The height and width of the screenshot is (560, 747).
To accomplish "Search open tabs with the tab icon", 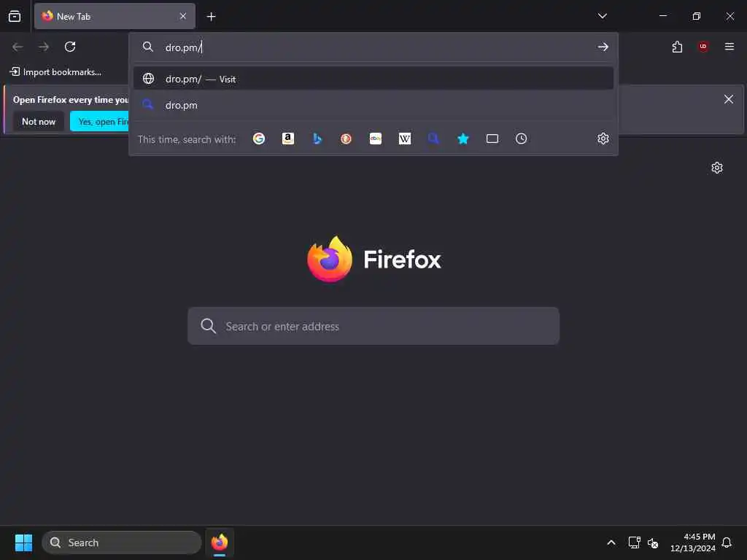I will tap(492, 139).
